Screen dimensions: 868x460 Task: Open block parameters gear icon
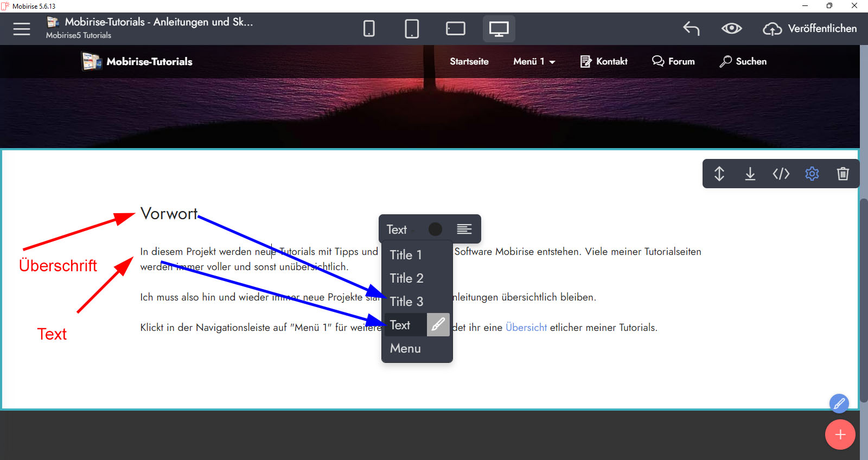pyautogui.click(x=812, y=174)
